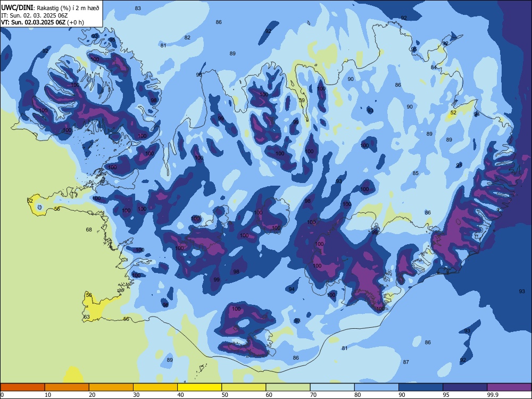This screenshot has height=399, width=532.
Task: Click the legend tick label 40
Action: click(x=180, y=395)
